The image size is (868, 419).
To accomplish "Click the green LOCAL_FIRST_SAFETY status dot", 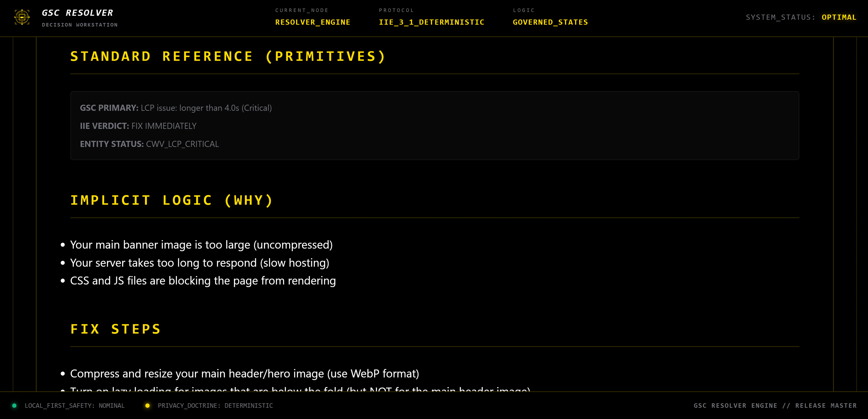I will (x=14, y=406).
